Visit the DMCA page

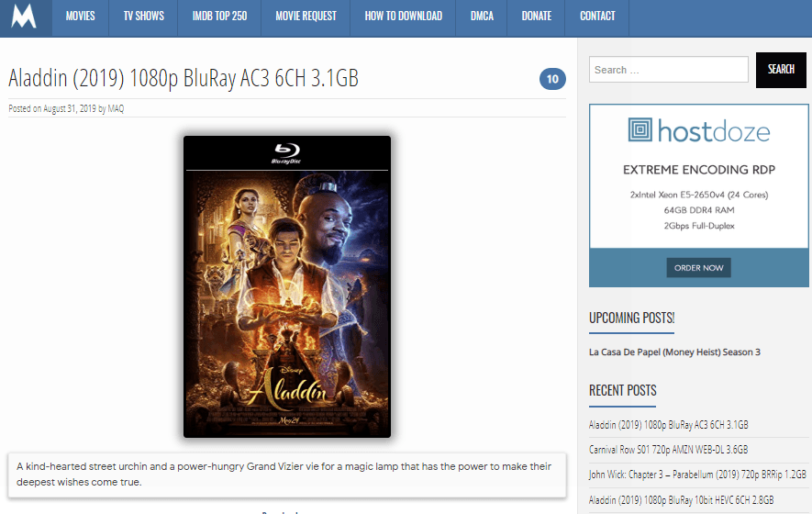[x=482, y=17]
